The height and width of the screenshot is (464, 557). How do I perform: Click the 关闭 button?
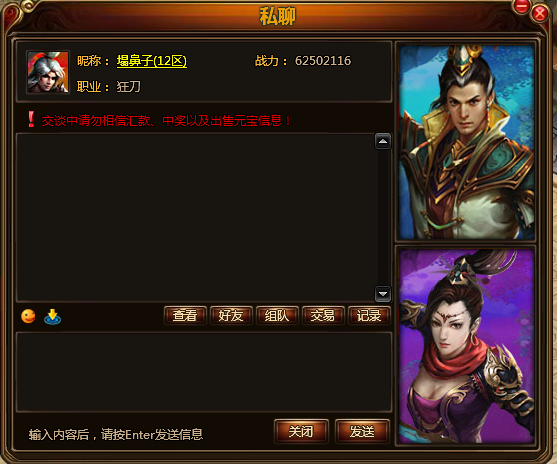pyautogui.click(x=301, y=431)
